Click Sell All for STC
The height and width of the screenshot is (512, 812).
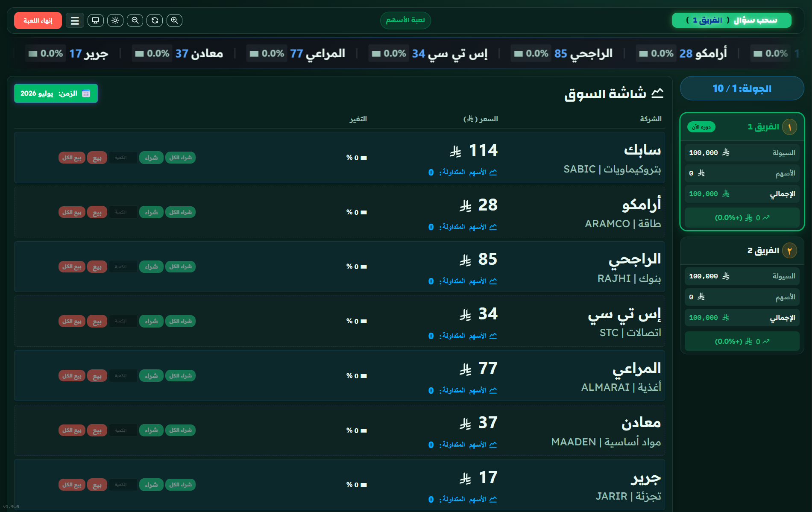point(72,321)
